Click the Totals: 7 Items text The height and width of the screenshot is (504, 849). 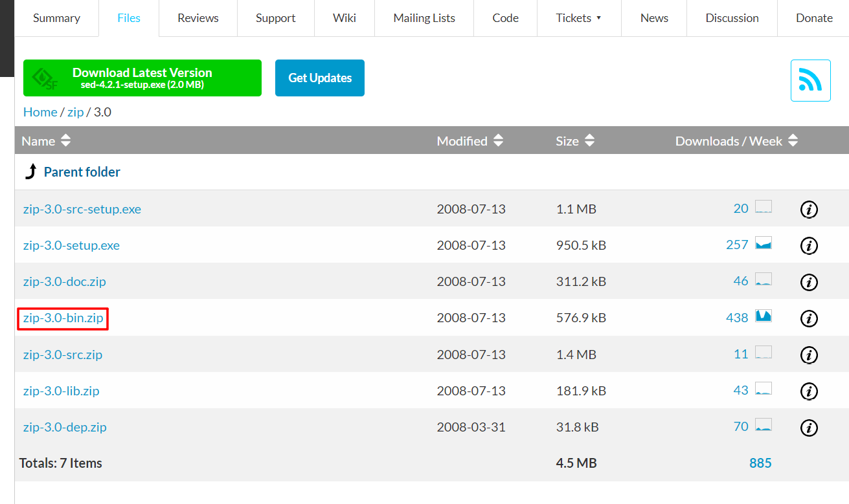(x=61, y=463)
